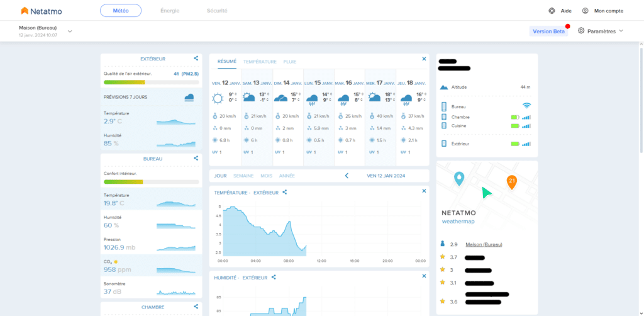This screenshot has height=316, width=644.
Task: Select the Résumé forecast tab
Action: pos(226,62)
